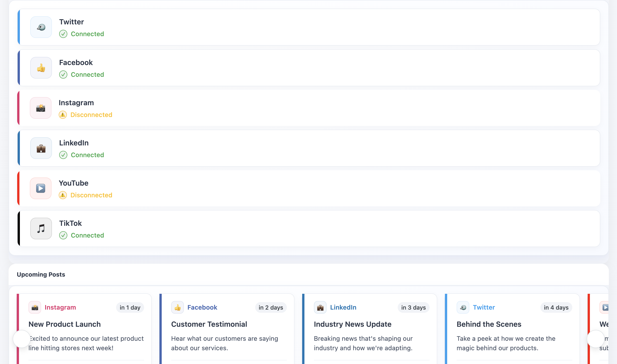617x364 pixels.
Task: Click Connected status text under Facebook
Action: [87, 75]
